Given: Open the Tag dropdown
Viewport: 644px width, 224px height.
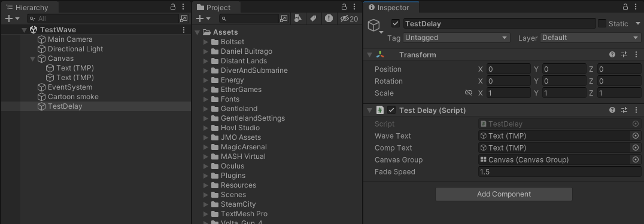Looking at the screenshot, I should (456, 38).
